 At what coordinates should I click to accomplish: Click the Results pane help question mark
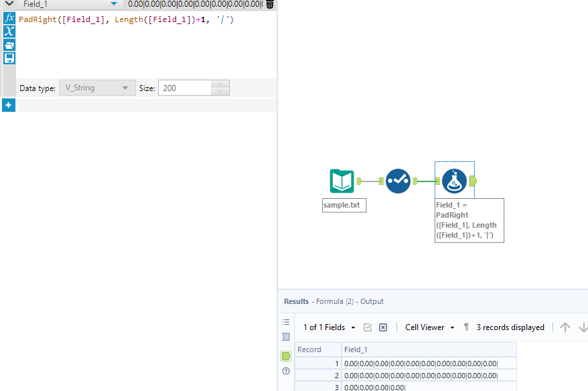[x=286, y=370]
